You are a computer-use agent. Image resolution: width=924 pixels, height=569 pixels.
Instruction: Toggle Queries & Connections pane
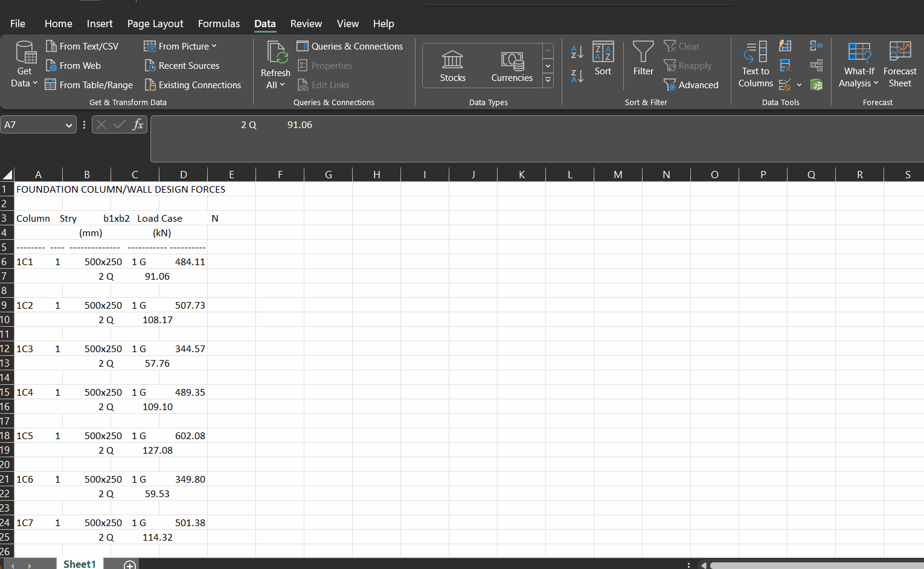350,47
